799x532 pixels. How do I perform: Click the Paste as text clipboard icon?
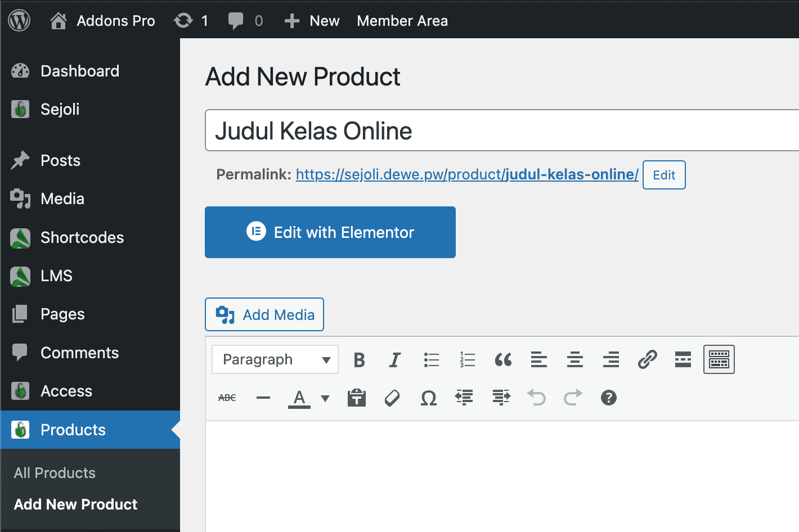(357, 398)
